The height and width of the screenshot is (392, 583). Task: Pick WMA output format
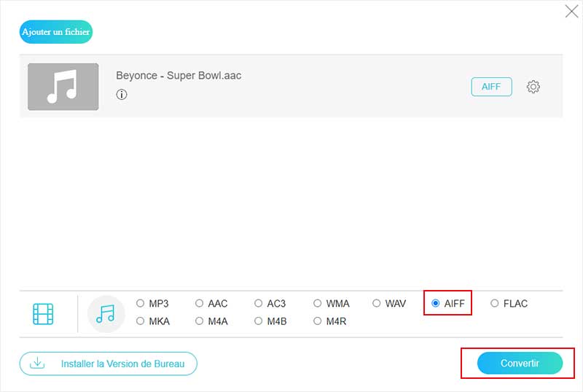tap(318, 303)
